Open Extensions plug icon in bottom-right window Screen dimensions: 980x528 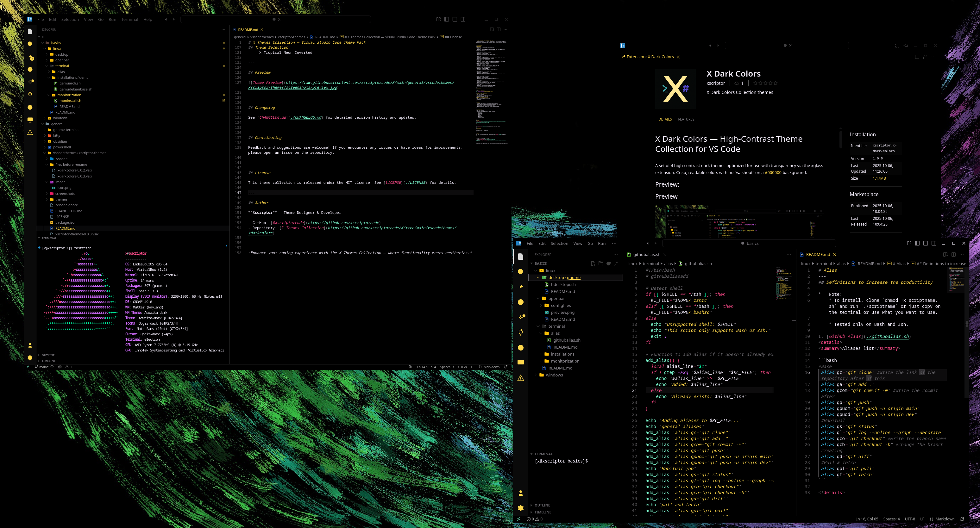pyautogui.click(x=520, y=332)
